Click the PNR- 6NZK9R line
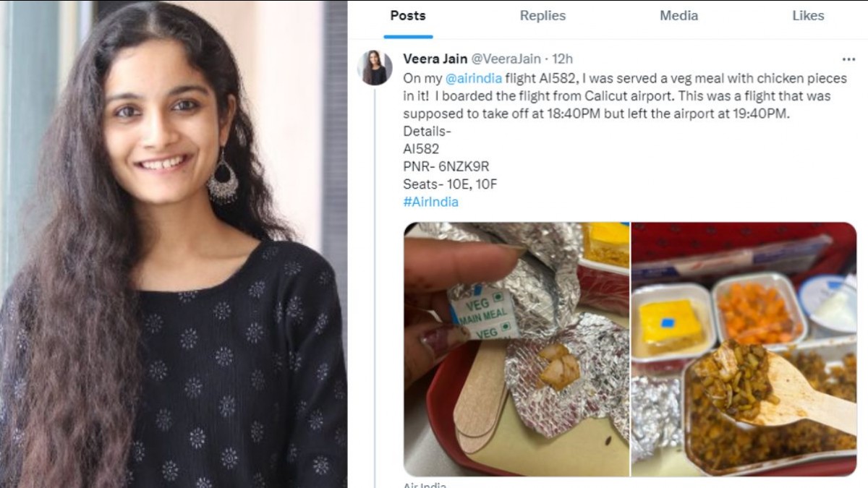The width and height of the screenshot is (868, 488). [446, 166]
